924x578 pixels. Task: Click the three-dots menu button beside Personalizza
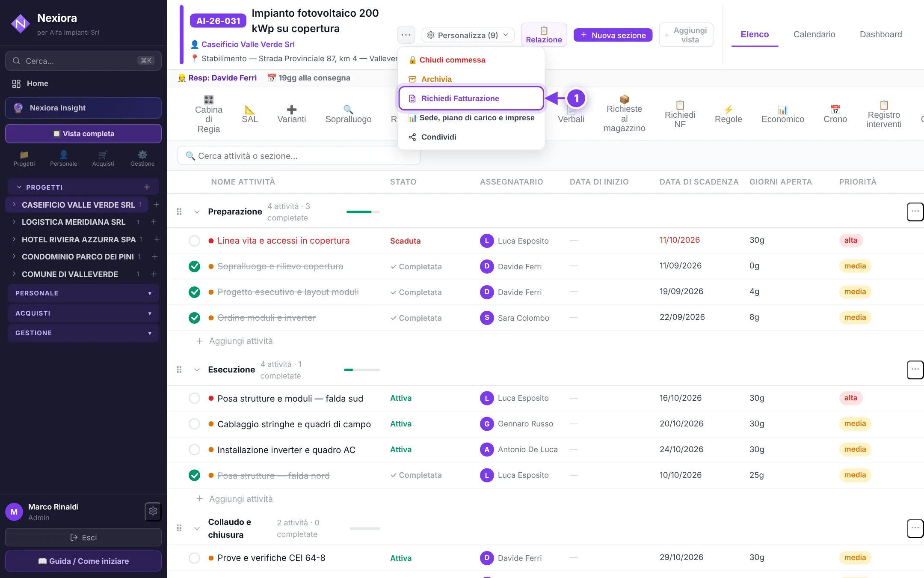click(406, 35)
